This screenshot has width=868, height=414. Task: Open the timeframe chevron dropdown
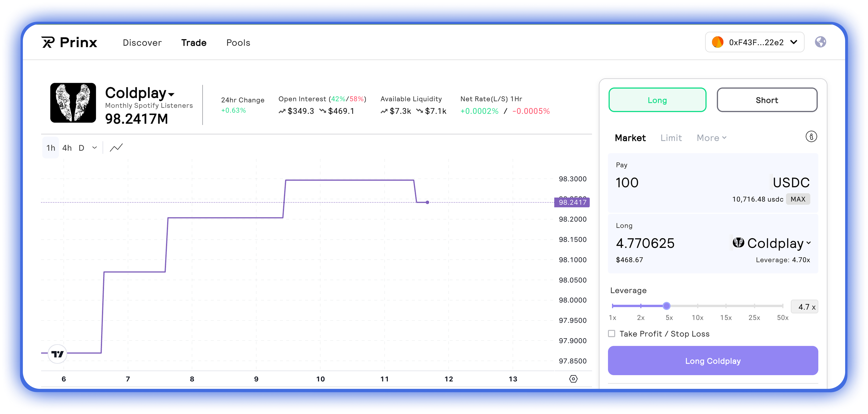tap(95, 148)
